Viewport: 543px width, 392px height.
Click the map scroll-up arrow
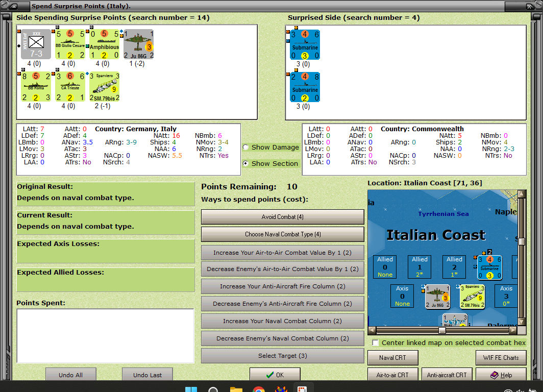click(522, 193)
